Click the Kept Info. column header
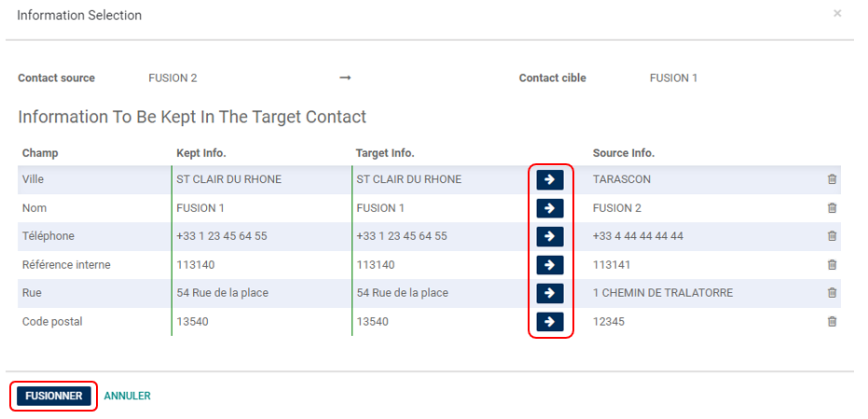The height and width of the screenshot is (419, 868). point(201,153)
